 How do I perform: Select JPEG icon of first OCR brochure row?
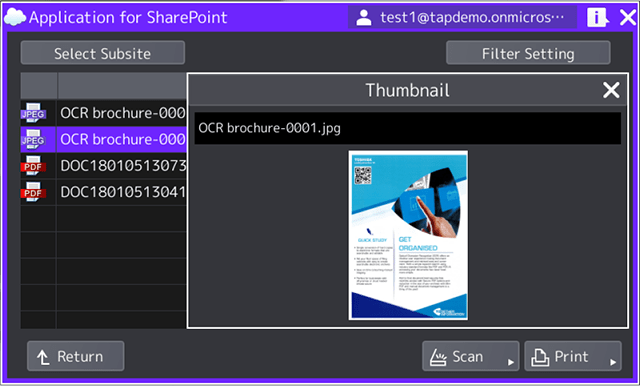pyautogui.click(x=33, y=113)
